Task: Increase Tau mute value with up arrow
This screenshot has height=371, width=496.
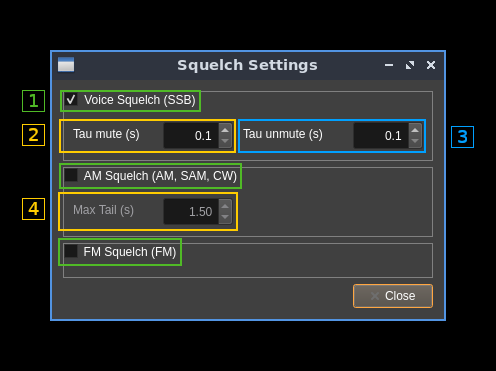Action: click(225, 130)
